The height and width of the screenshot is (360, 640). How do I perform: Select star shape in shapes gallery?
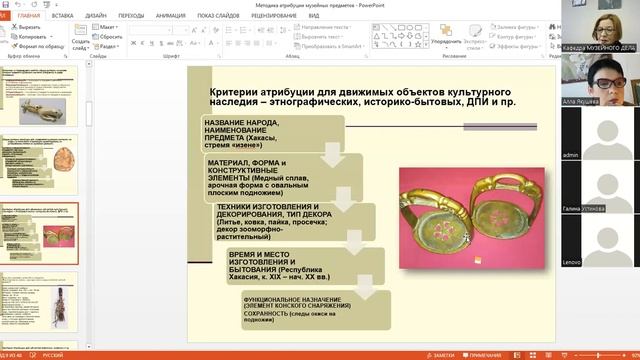[418, 44]
